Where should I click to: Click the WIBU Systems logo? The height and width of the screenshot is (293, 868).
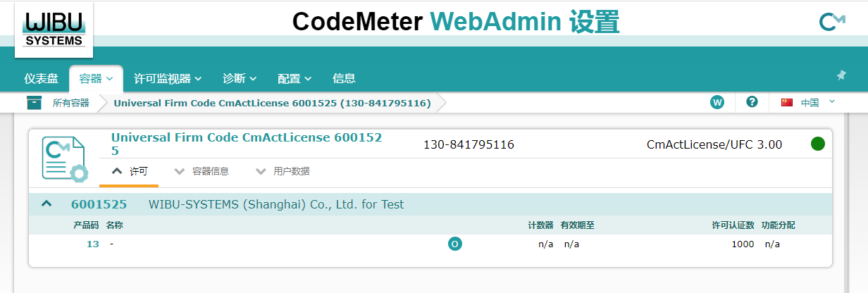54,29
